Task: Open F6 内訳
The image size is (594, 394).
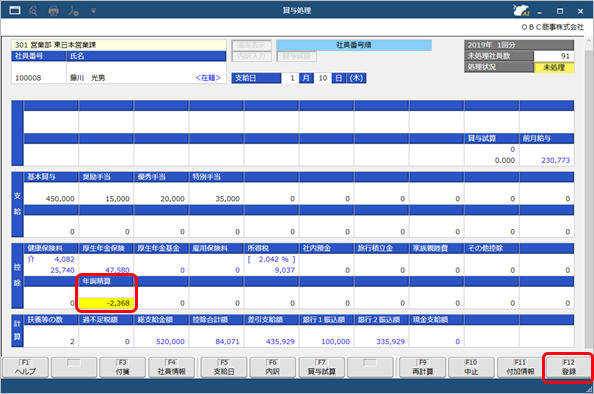Action: [272, 367]
